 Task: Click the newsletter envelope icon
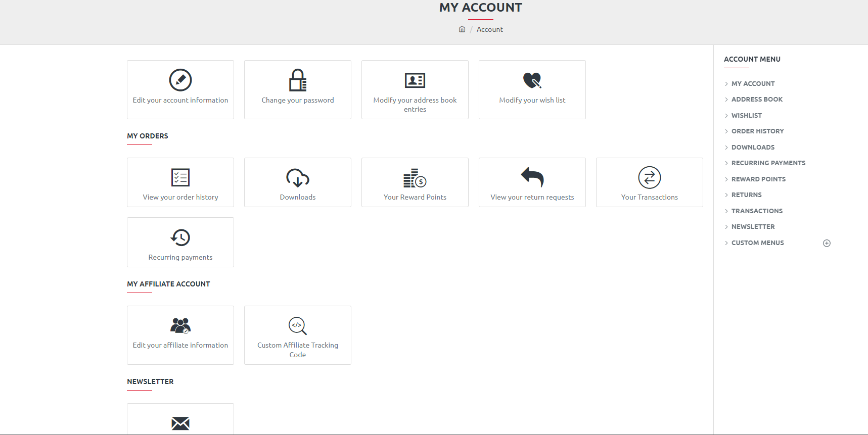180,423
